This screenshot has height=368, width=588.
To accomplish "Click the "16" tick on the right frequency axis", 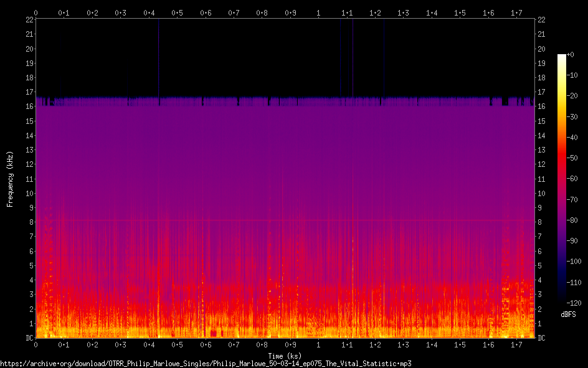I will (541, 106).
